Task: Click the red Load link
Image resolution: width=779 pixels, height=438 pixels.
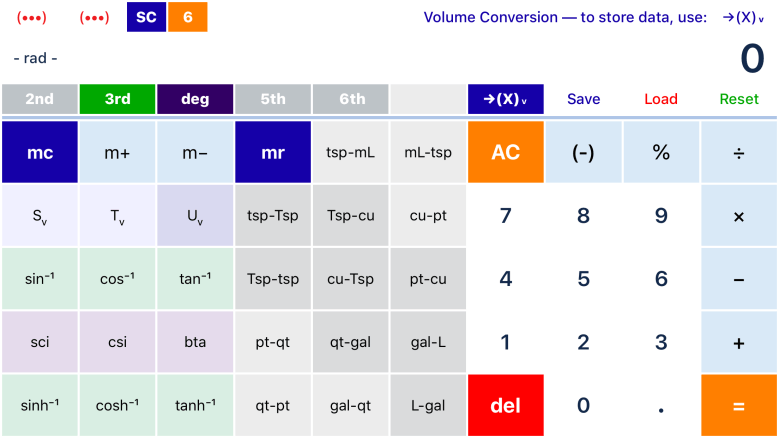Action: (661, 99)
